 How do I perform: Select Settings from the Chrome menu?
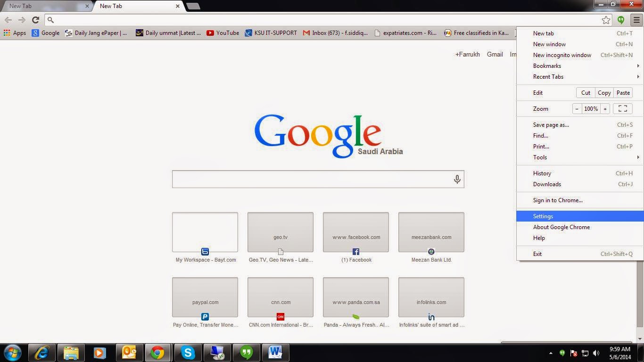click(x=543, y=216)
